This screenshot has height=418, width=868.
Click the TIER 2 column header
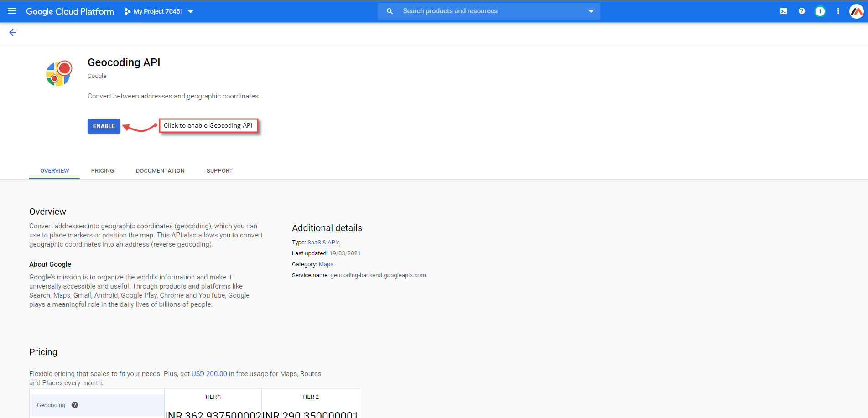[310, 397]
